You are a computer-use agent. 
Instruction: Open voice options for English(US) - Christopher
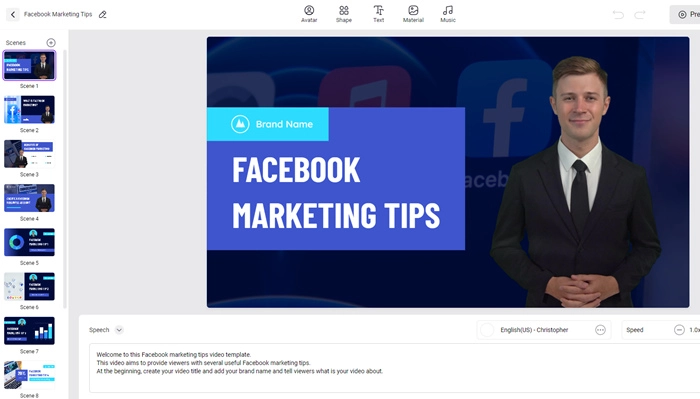click(600, 330)
